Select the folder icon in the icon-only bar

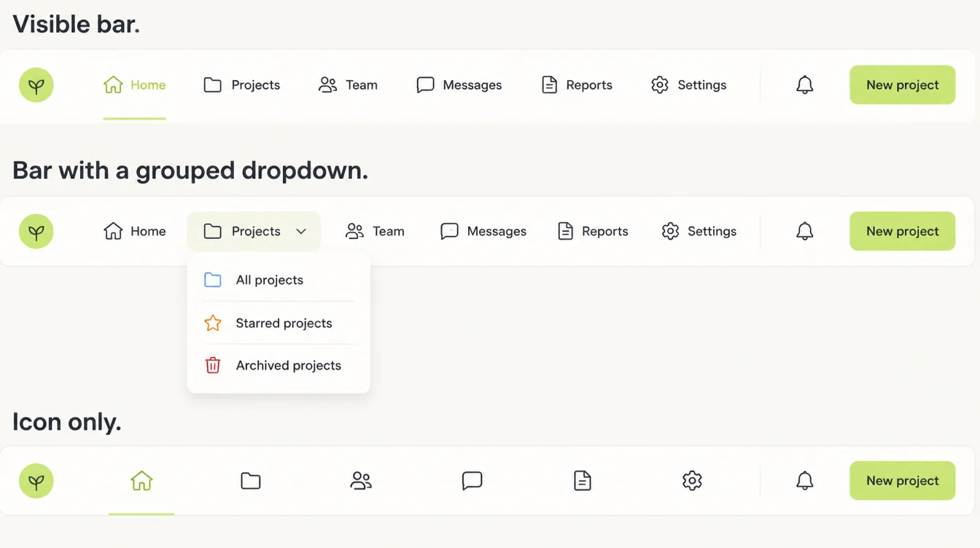click(x=251, y=481)
